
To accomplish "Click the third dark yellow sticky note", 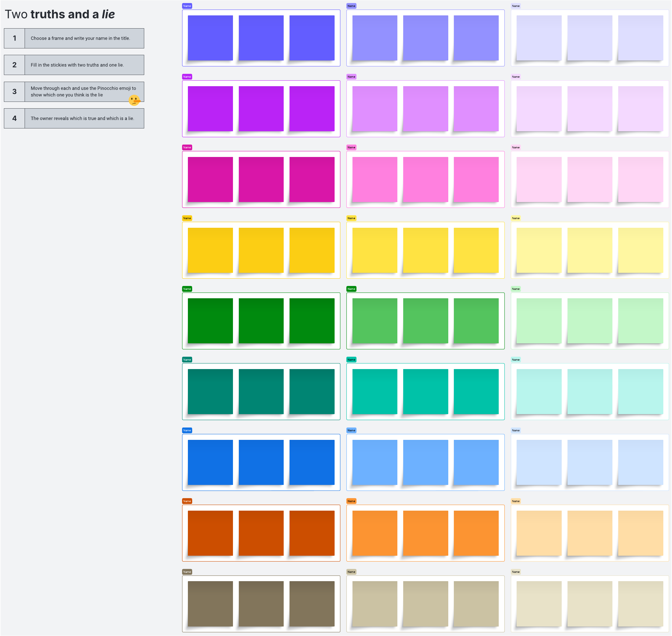I will 312,250.
